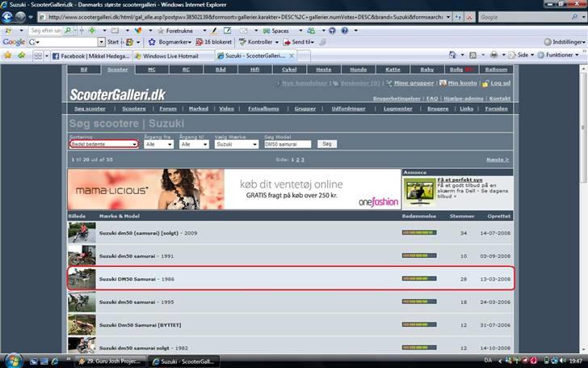Select the MC category tab

pos(153,70)
